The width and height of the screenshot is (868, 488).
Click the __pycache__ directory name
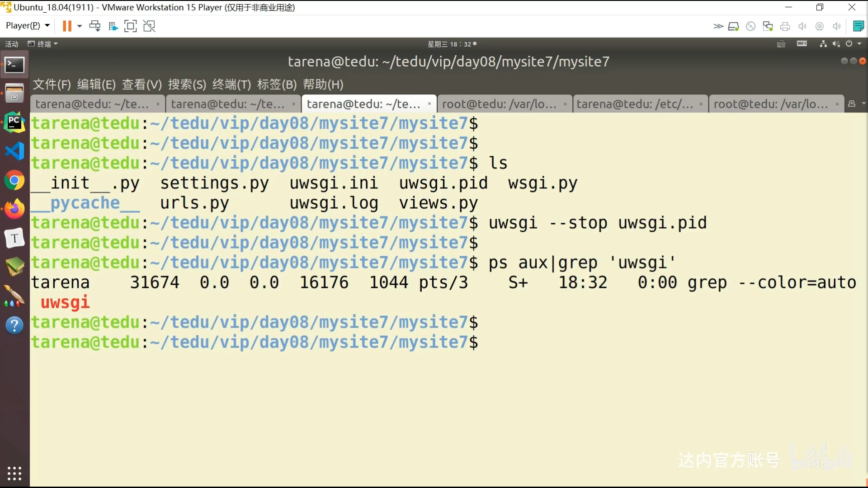point(85,203)
